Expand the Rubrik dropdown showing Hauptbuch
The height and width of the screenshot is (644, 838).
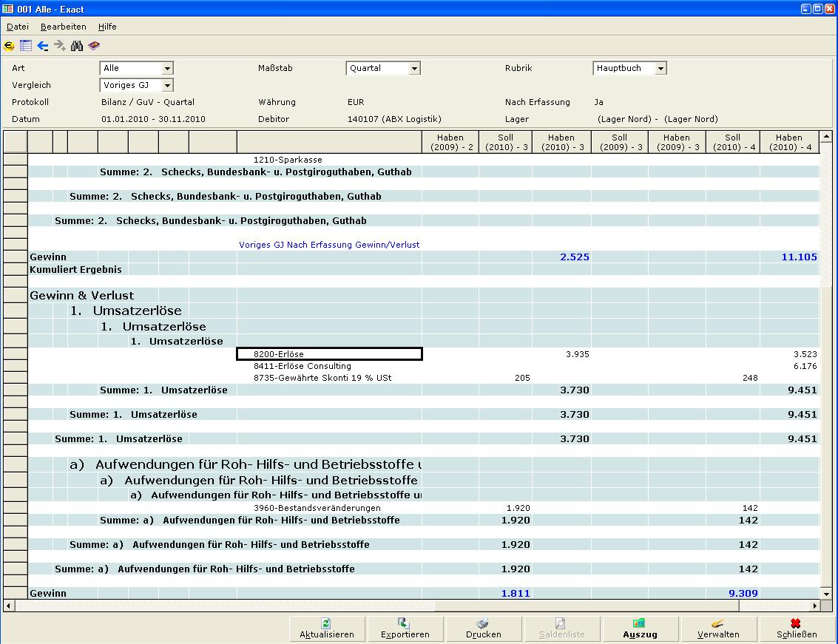click(x=660, y=69)
